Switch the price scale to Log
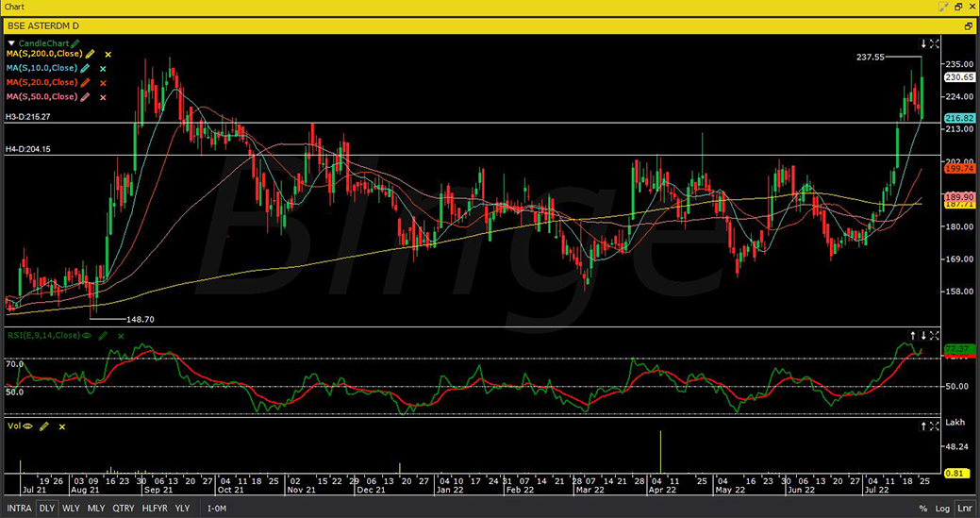 tap(944, 509)
